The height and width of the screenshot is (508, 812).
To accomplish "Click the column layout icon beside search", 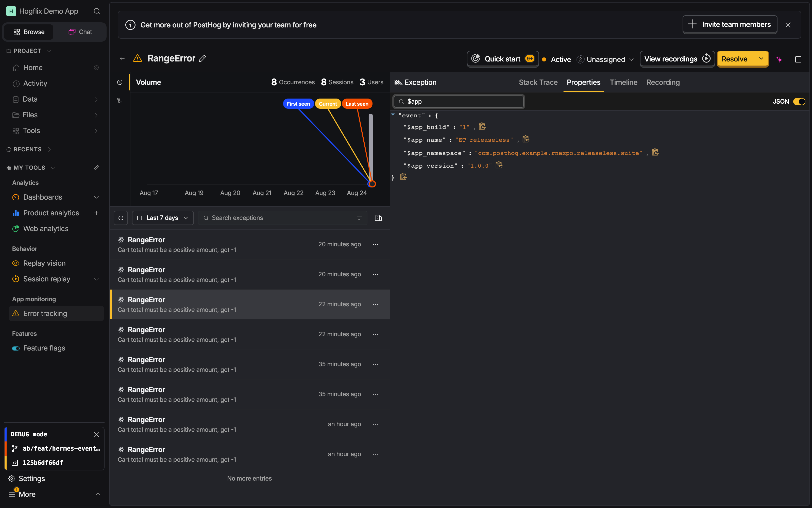I will point(379,218).
